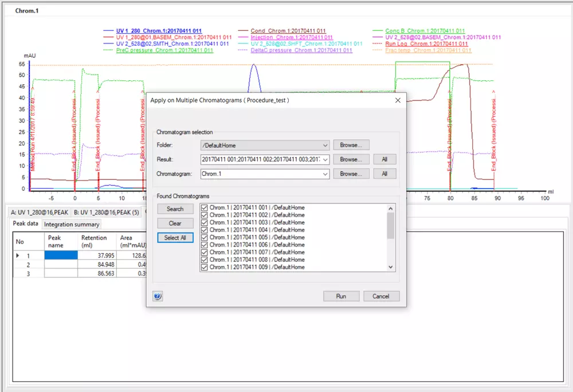The width and height of the screenshot is (573, 392).
Task: Select the B: UV 1_280@16,PEAK (5) tab
Action: [x=106, y=212]
